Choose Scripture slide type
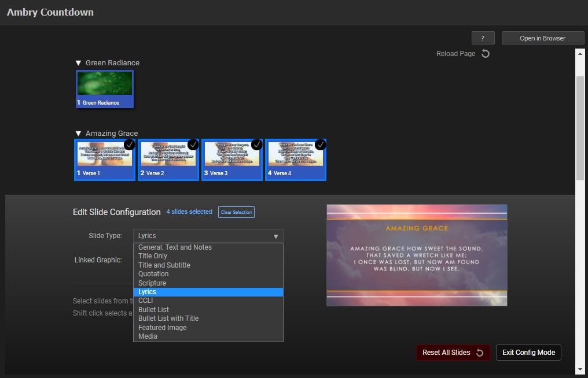Screen dimensions: 588x378 pos(208,283)
